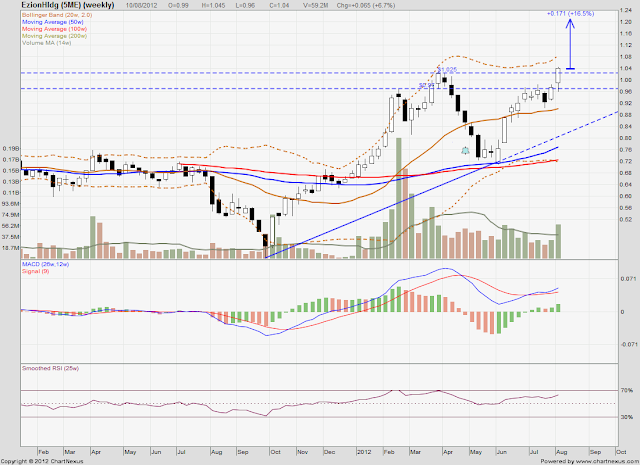Click the -0.071 MACD axis label
The height and width of the screenshot is (465, 640).
629,345
